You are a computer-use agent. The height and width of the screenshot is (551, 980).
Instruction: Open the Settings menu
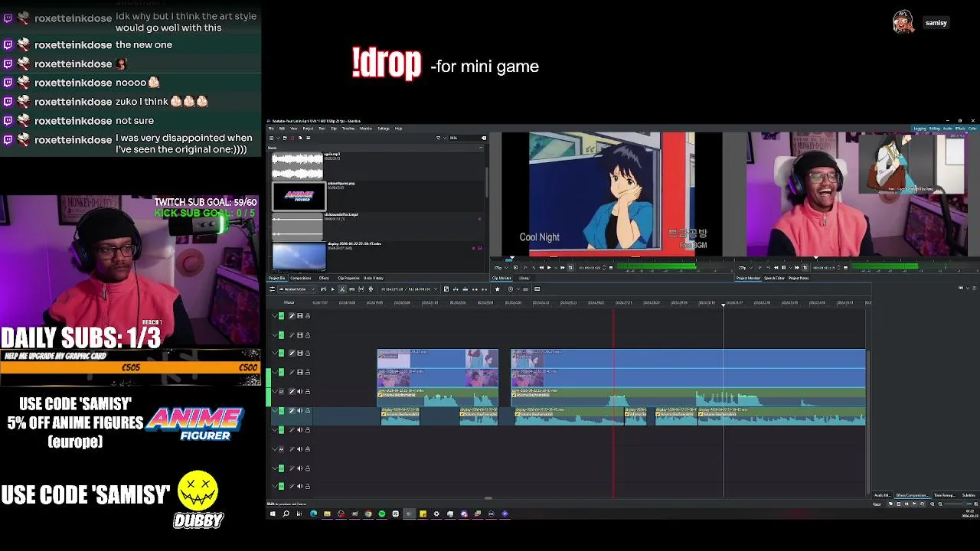[383, 129]
